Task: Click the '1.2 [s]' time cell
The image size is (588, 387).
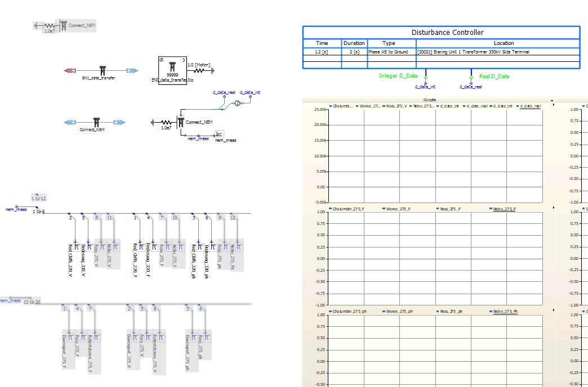Action: pyautogui.click(x=322, y=52)
